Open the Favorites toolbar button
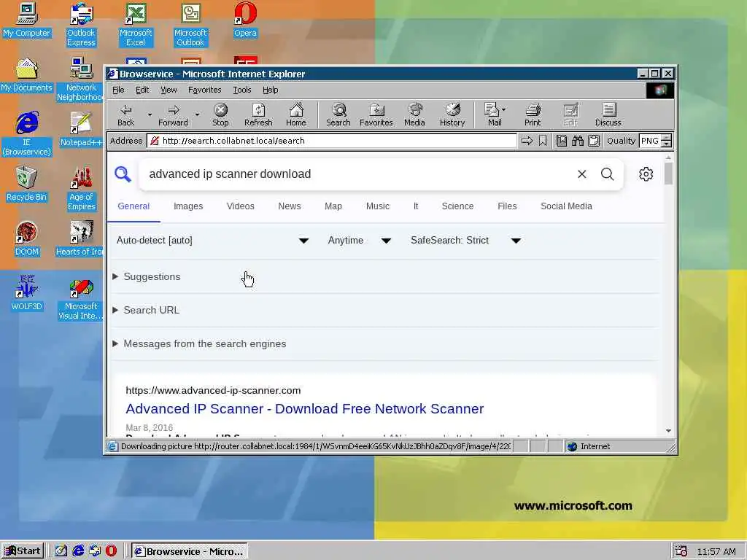The image size is (747, 560). tap(376, 115)
